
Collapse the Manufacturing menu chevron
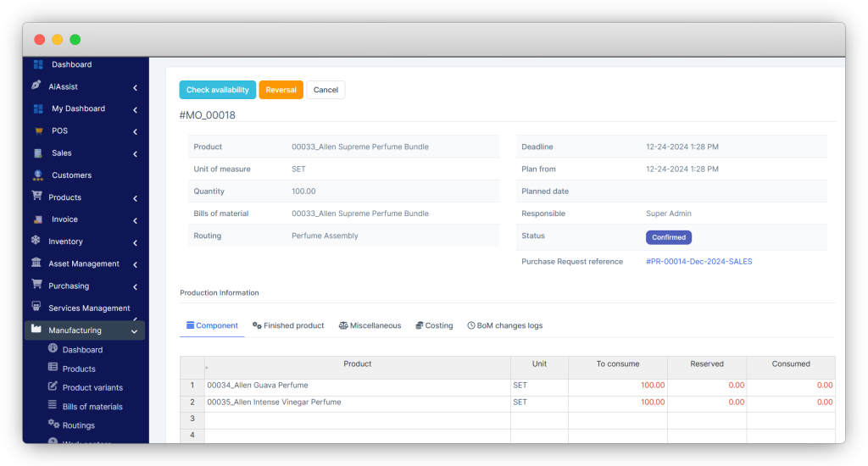(134, 330)
